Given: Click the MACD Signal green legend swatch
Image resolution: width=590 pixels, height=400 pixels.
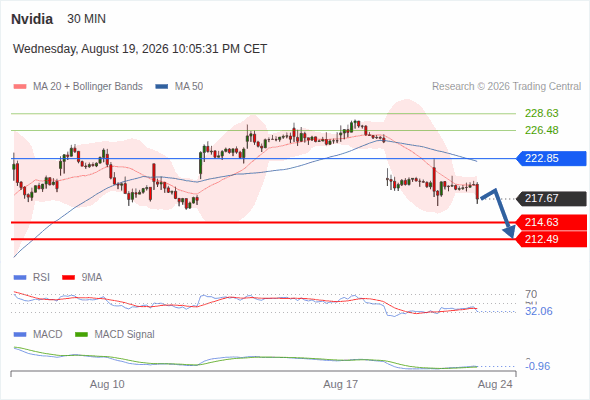Looking at the screenshot, I should (x=81, y=335).
